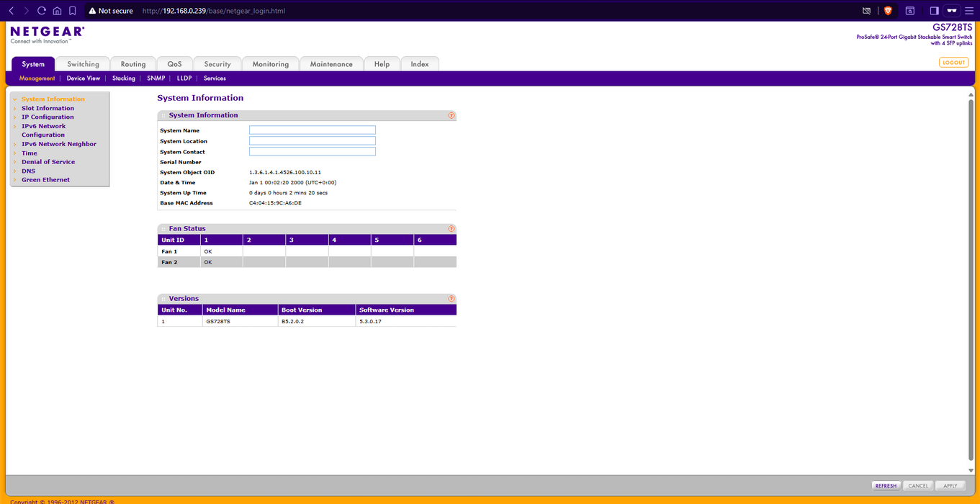
Task: Open the Services submenu
Action: coord(215,78)
